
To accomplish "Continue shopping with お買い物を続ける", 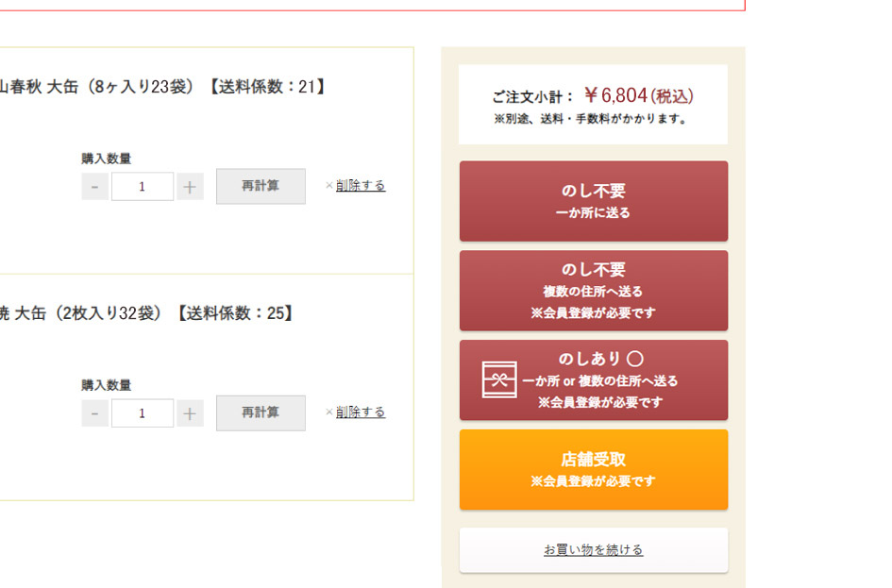I will coord(593,549).
